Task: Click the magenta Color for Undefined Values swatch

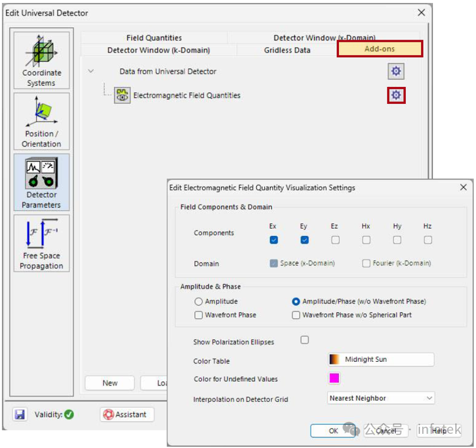Action: click(334, 379)
